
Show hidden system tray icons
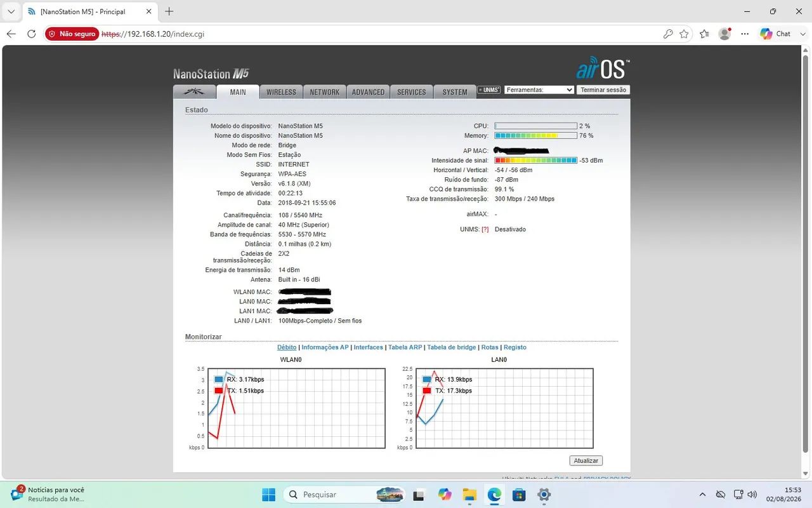(702, 495)
